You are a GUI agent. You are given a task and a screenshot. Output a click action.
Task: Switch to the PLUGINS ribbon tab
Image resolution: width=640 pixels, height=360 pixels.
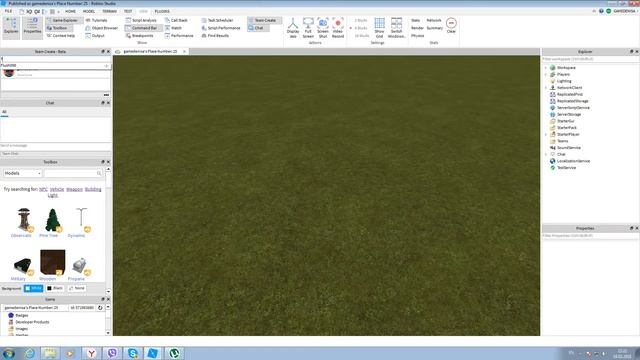pyautogui.click(x=162, y=11)
